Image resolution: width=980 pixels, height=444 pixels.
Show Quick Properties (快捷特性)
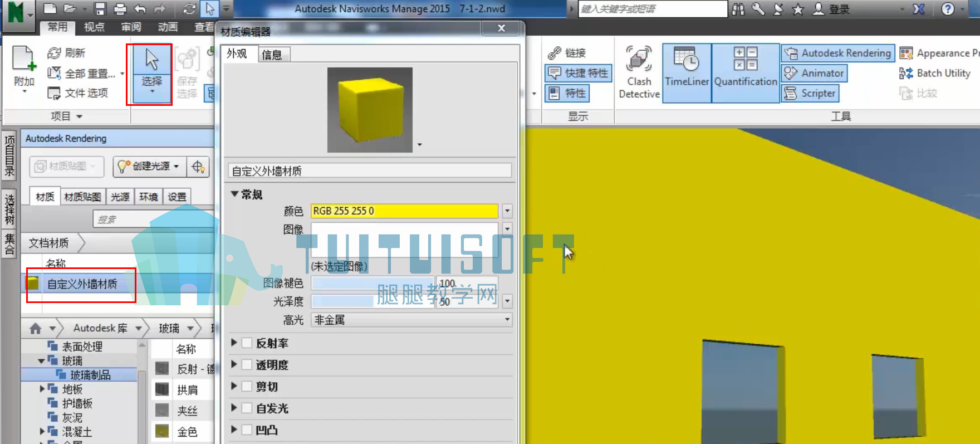[578, 73]
